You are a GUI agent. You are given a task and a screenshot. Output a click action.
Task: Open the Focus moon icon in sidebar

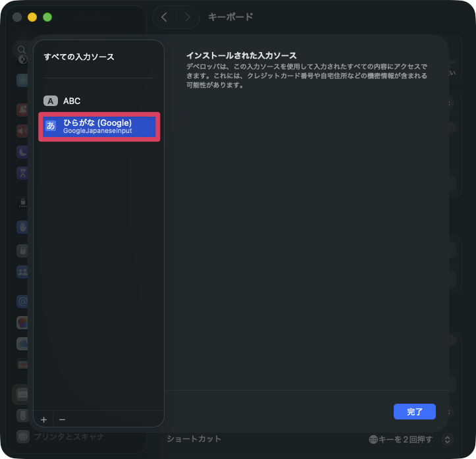click(22, 151)
